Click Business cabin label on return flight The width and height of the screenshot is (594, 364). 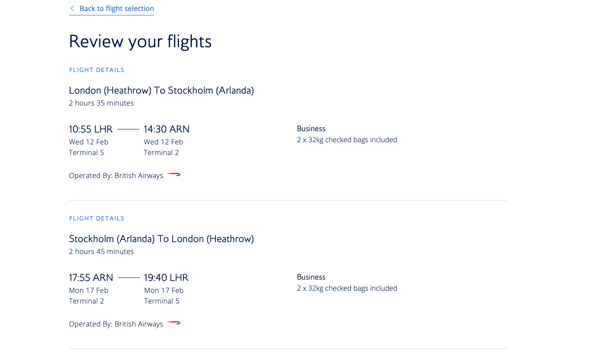tap(311, 277)
